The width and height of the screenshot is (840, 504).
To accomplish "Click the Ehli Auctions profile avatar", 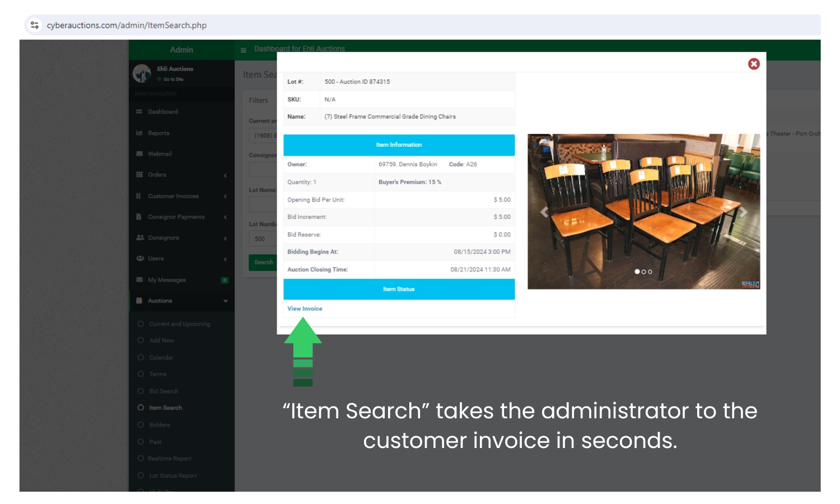I will tap(142, 73).
